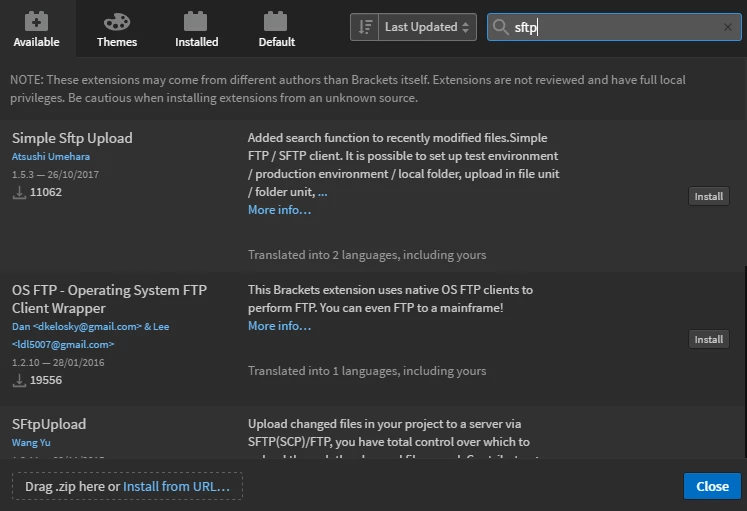Click download count 19556

[46, 380]
